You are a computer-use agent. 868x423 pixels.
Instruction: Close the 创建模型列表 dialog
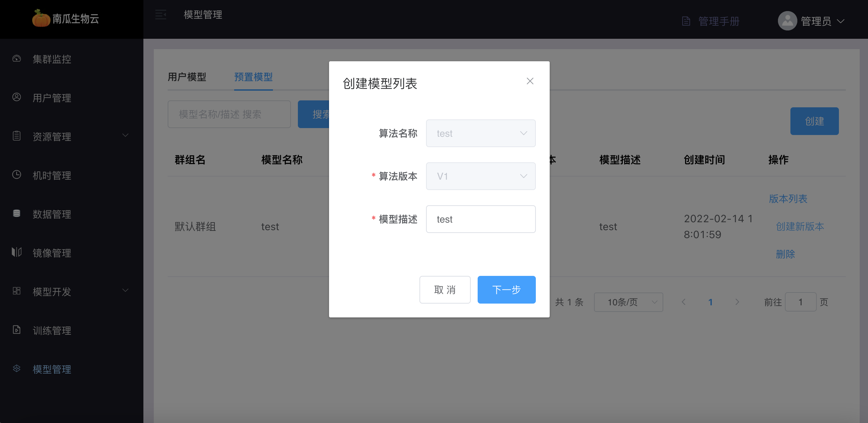(x=530, y=81)
